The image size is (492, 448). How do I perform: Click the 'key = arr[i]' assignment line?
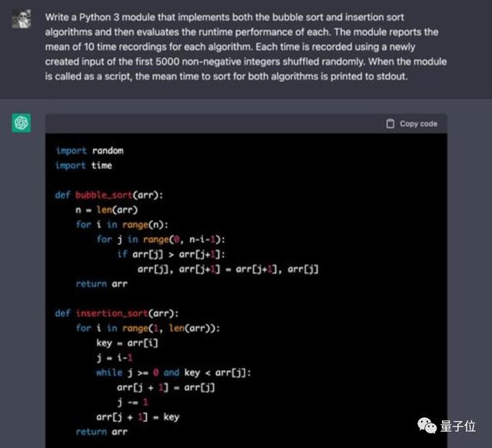(127, 343)
